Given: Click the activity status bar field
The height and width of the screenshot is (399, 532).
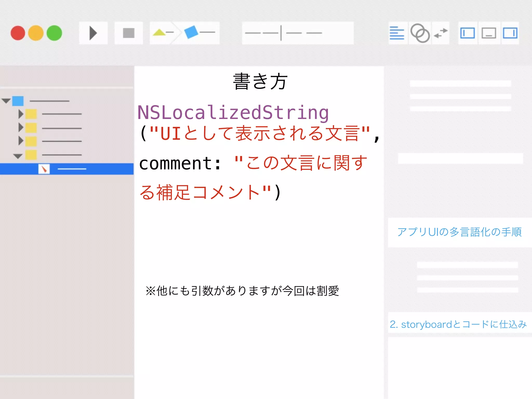Looking at the screenshot, I should pos(298,33).
